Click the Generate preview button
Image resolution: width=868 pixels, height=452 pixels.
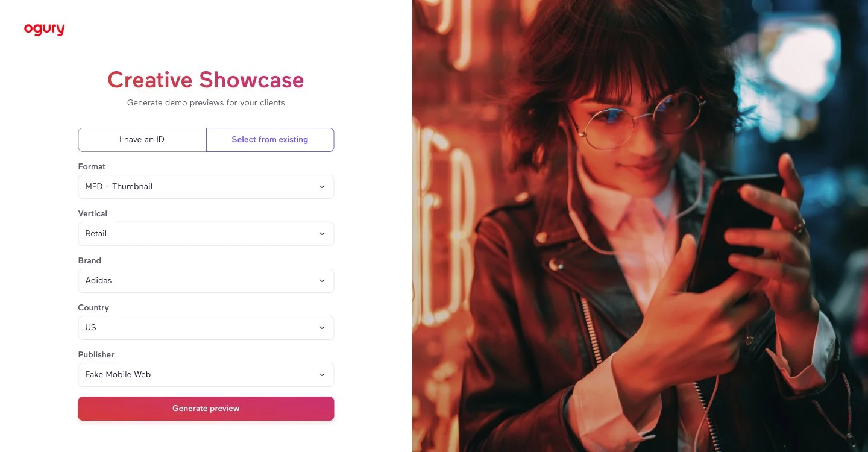pyautogui.click(x=206, y=409)
